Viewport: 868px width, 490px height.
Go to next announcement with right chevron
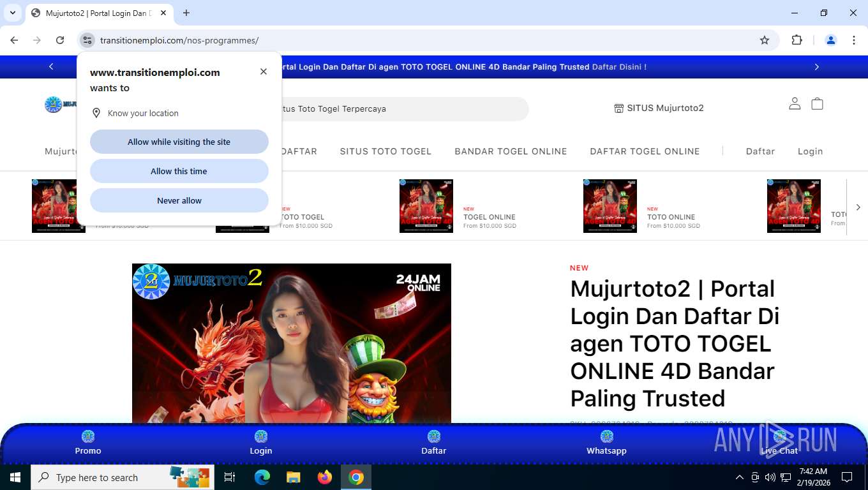[816, 66]
